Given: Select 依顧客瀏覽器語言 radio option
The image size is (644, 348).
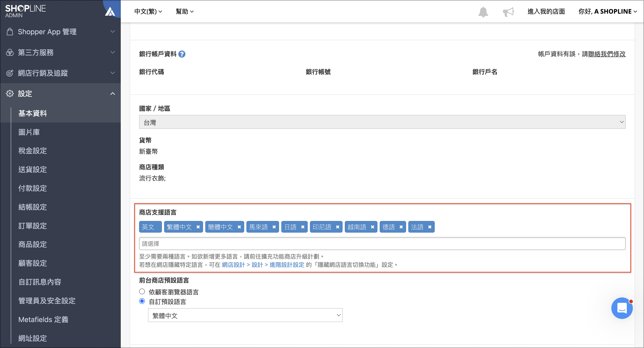Looking at the screenshot, I should tap(142, 291).
